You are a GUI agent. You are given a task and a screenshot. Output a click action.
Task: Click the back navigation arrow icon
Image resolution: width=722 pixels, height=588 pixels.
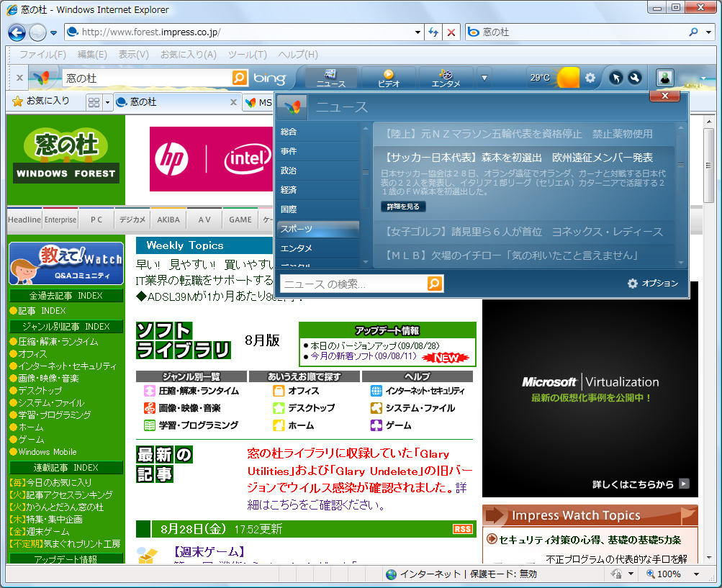tap(16, 32)
